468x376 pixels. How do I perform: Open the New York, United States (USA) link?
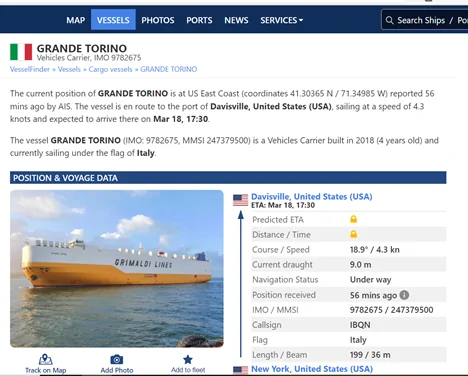coord(312,369)
